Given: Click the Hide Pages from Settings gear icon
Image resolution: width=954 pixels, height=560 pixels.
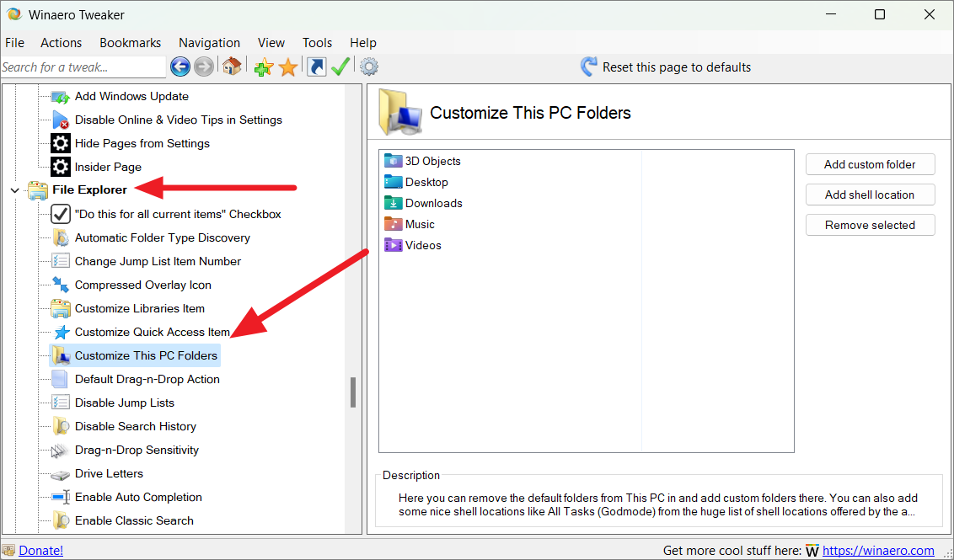Looking at the screenshot, I should point(61,143).
